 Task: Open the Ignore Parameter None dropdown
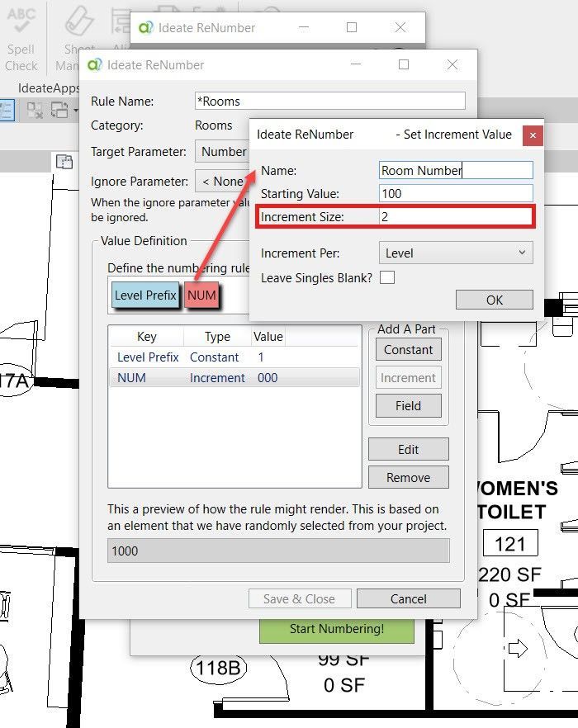[222, 181]
